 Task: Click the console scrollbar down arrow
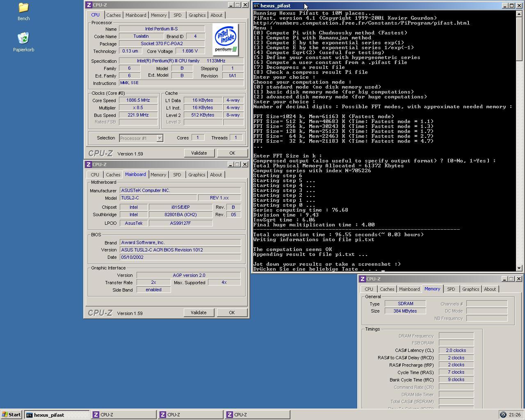click(x=519, y=268)
